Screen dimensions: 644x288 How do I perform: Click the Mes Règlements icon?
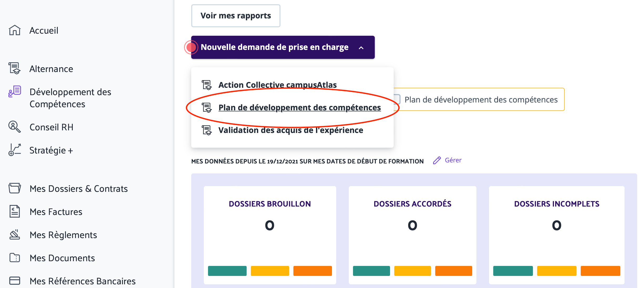tap(15, 235)
